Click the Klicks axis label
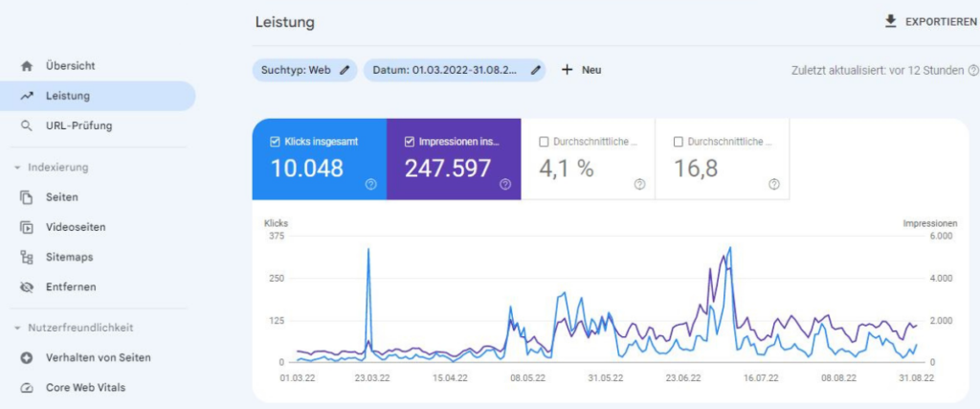 point(277,223)
